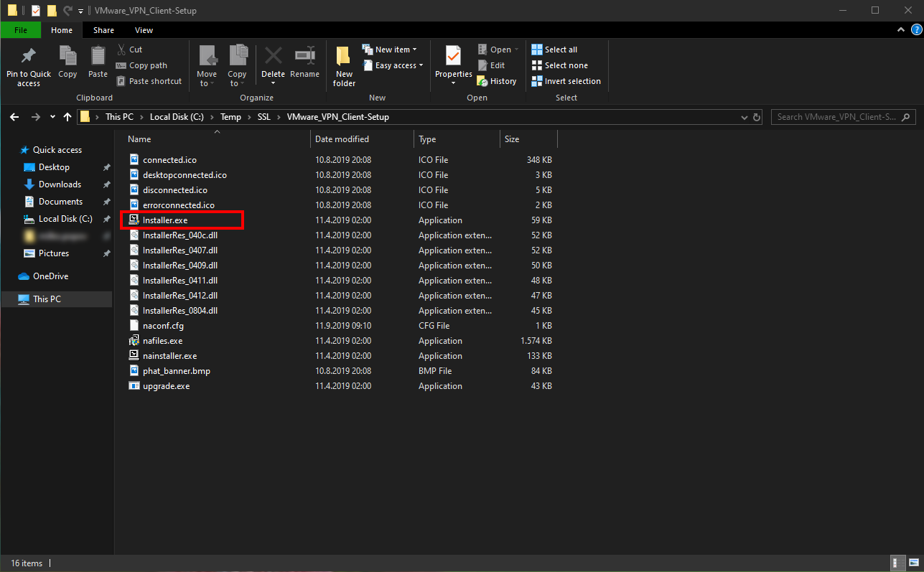924x572 pixels.
Task: Open Desktop in sidebar
Action: [54, 167]
